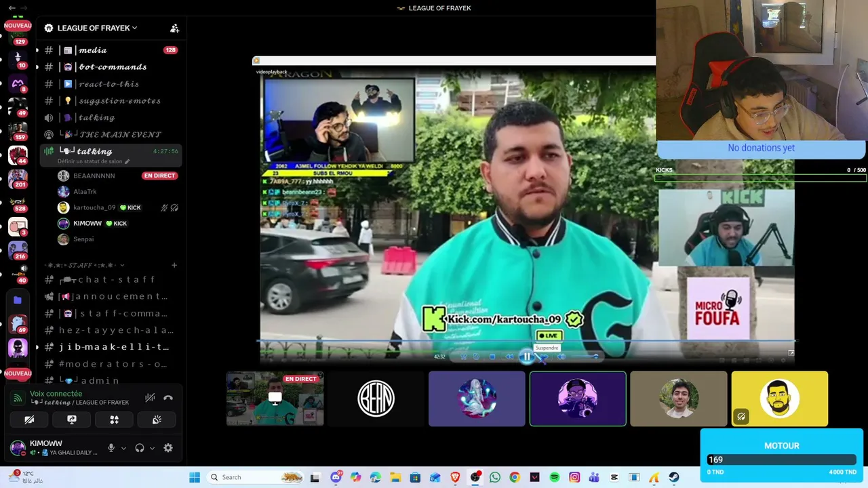Viewport: 868px width, 488px height.
Task: Mute the media player volume icon
Action: (x=561, y=357)
